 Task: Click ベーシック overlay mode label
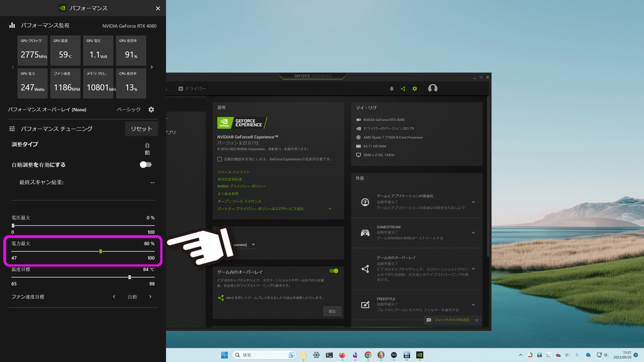click(129, 109)
